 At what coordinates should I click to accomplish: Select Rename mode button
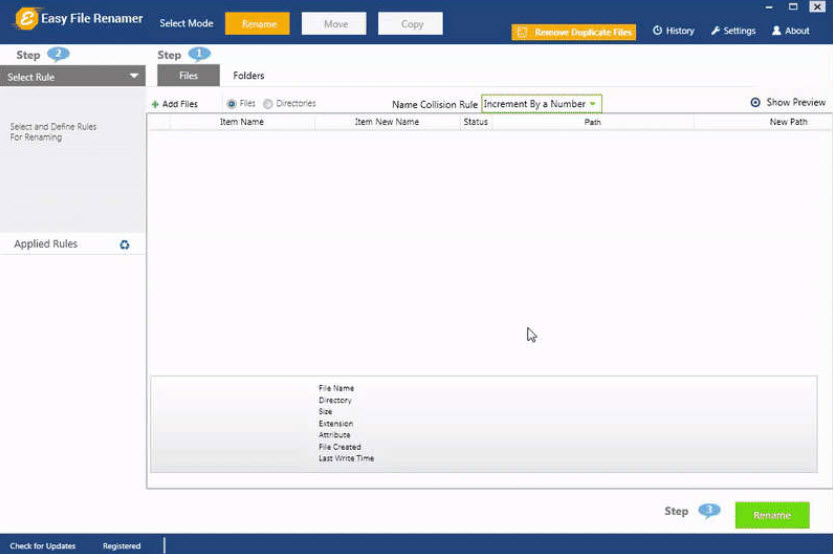click(258, 24)
